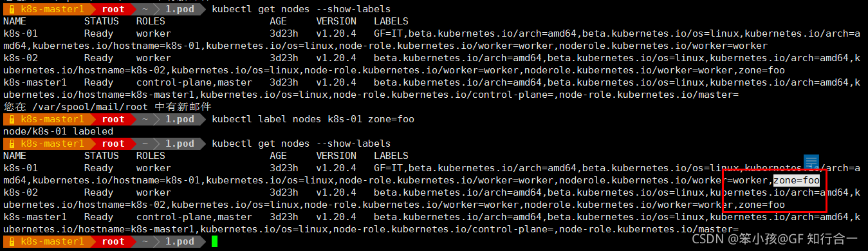Click zone=foo on k8s-02 row inside red box
The height and width of the screenshot is (251, 868).
click(762, 205)
